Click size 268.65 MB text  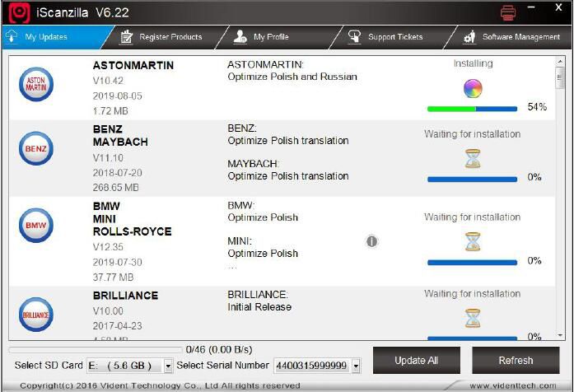[115, 188]
